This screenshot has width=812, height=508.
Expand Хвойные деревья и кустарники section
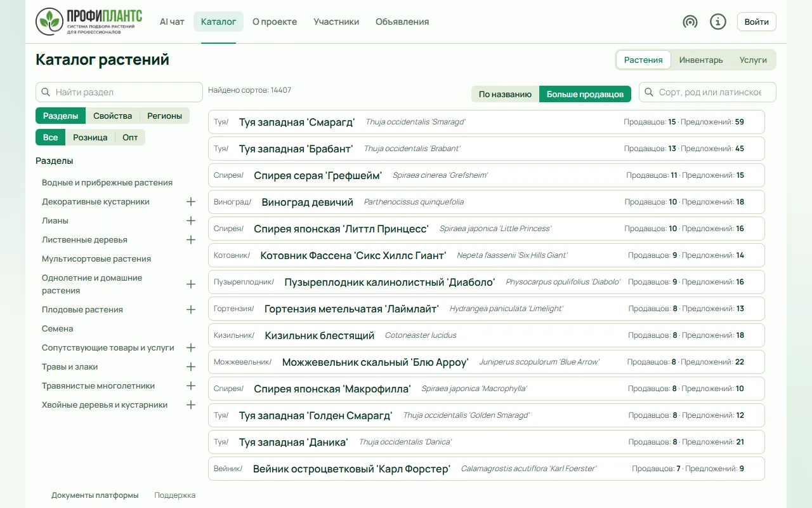(191, 404)
